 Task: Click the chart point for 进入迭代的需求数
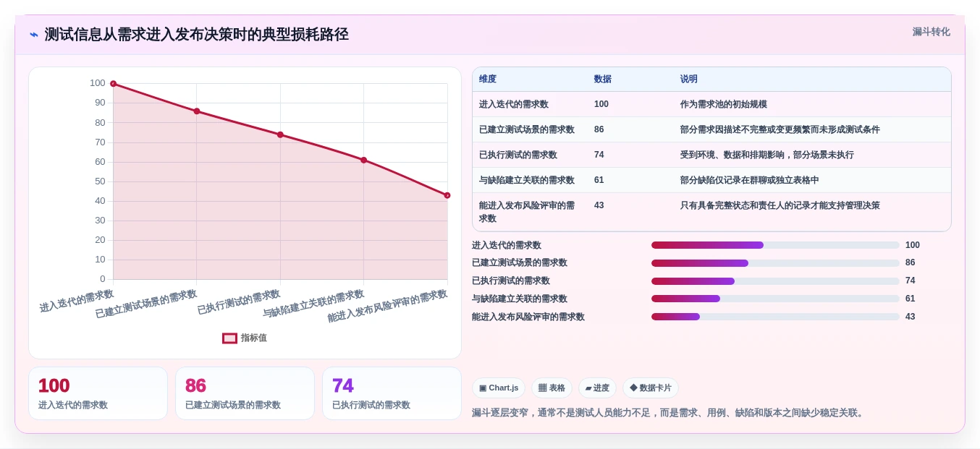click(113, 84)
